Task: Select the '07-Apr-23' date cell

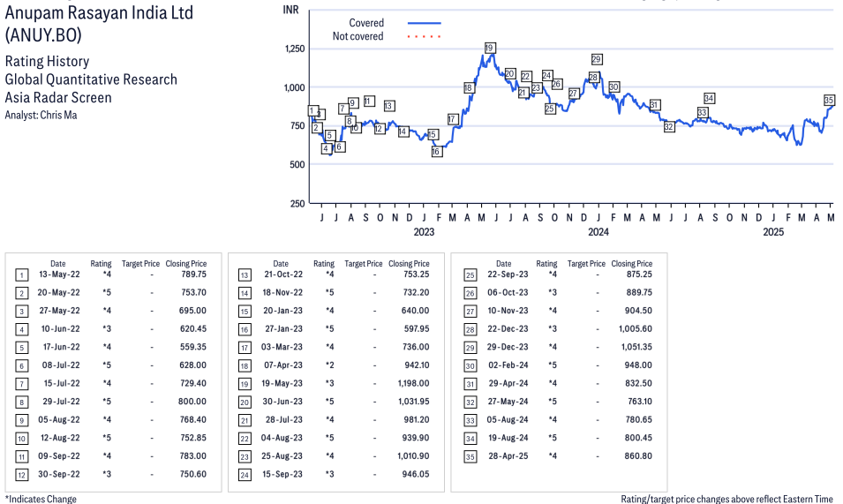Action: pos(283,365)
